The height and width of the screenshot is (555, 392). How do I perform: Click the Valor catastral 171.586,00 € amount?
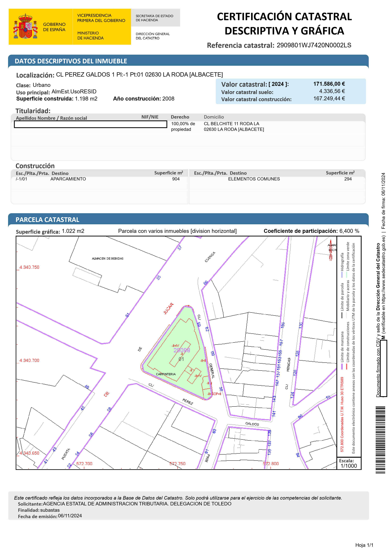click(x=329, y=84)
